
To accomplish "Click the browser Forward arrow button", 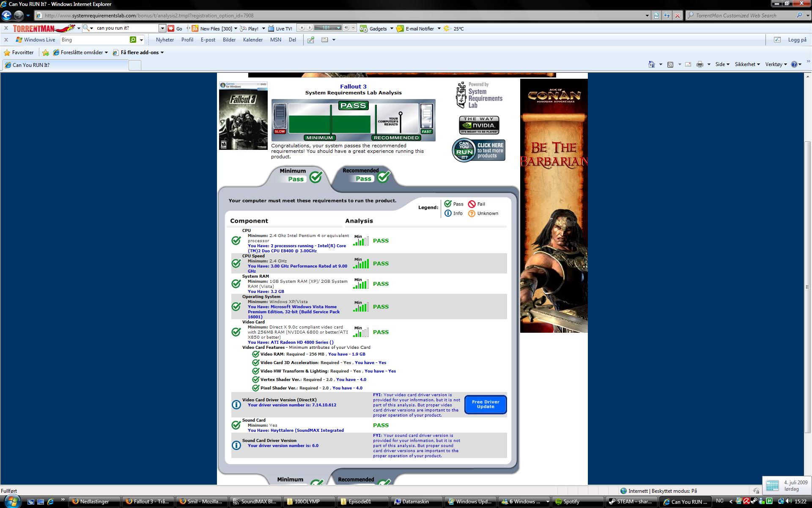I will tap(19, 15).
